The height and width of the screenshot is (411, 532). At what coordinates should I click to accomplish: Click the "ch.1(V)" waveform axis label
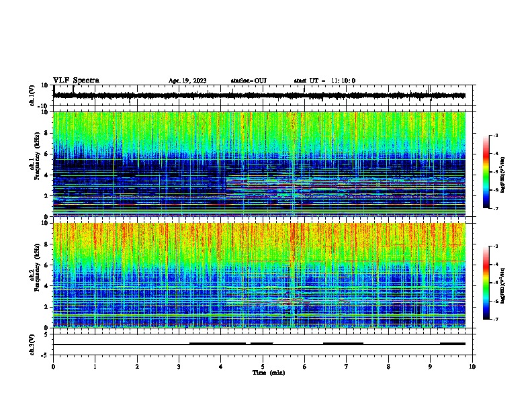(32, 95)
